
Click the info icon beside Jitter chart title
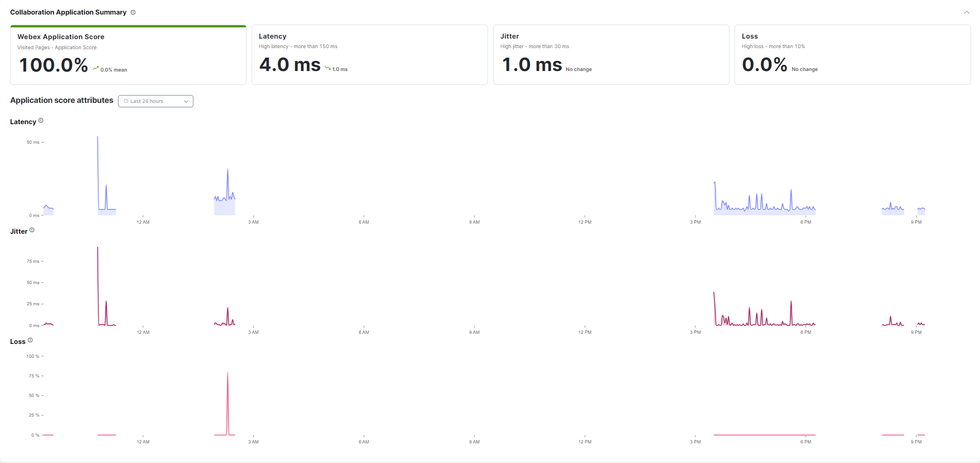click(x=32, y=230)
